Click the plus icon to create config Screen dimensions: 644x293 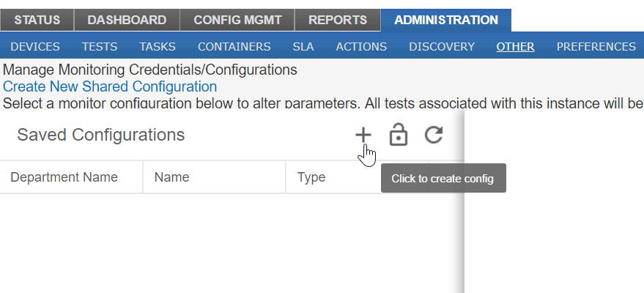pos(363,135)
